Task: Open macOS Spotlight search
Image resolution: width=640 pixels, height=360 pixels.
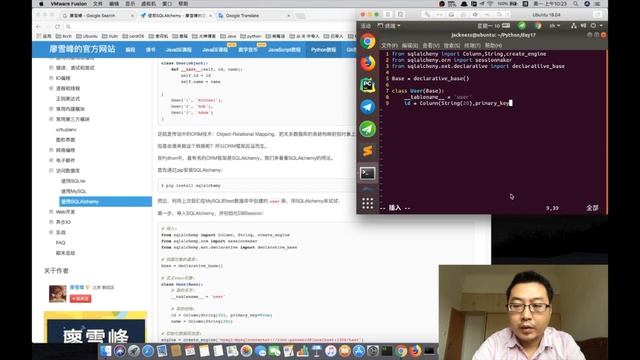Action: click(x=576, y=4)
